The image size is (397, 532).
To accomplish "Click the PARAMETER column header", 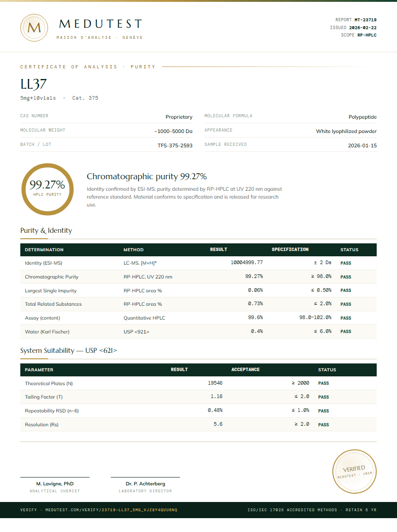I will click(x=39, y=370).
